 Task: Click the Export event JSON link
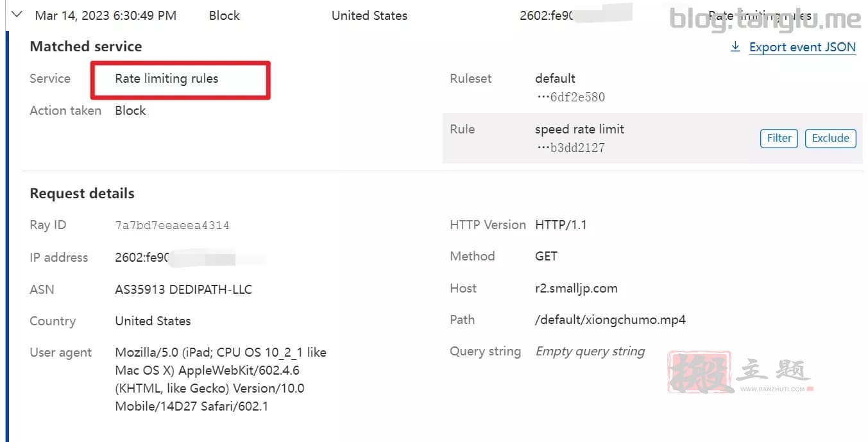point(803,47)
